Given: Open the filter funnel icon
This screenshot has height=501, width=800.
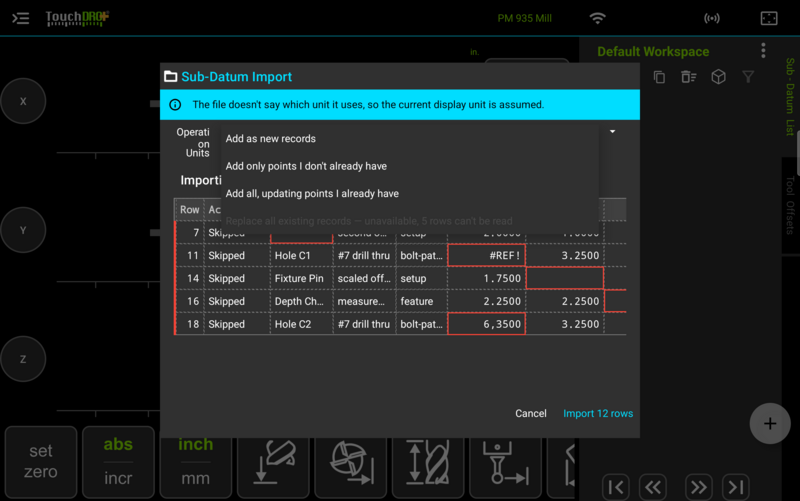Looking at the screenshot, I should (748, 77).
